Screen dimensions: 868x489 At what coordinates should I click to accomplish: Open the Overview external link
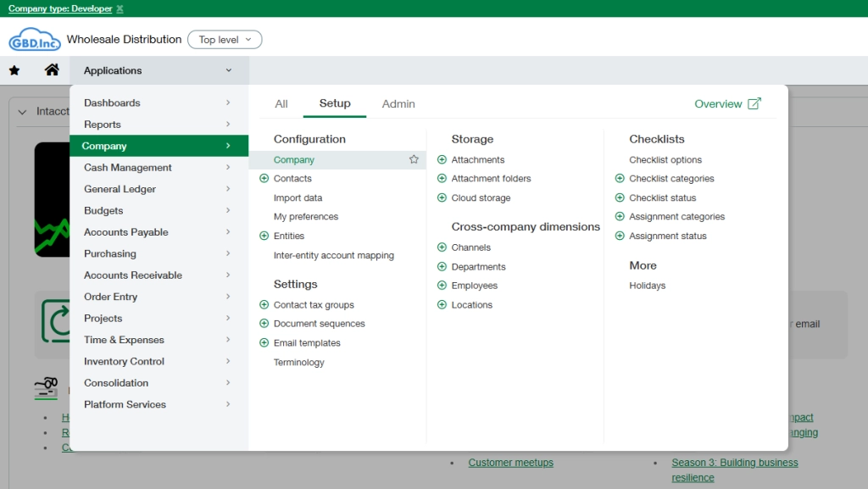[x=727, y=103]
